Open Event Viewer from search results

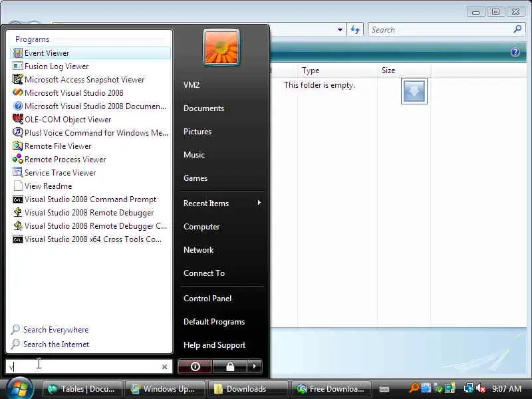pos(90,53)
